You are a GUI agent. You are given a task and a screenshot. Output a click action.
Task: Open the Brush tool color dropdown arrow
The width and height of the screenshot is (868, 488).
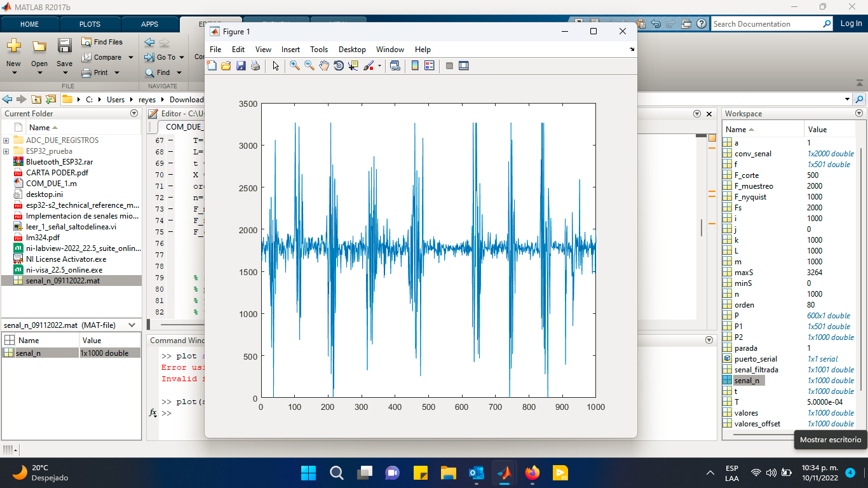379,65
